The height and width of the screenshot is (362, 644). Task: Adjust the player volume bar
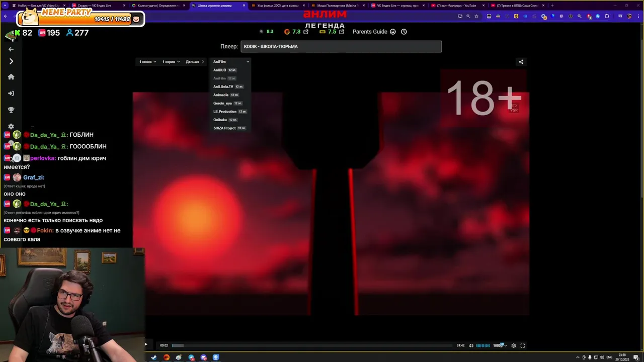483,345
